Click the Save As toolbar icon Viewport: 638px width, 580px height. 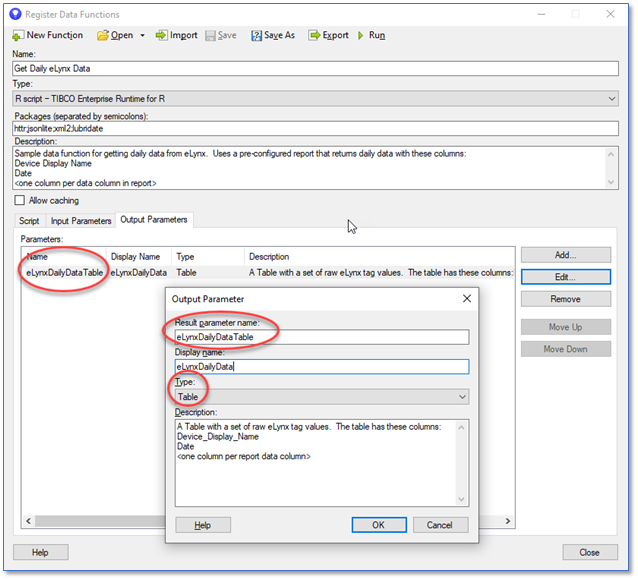tap(257, 35)
